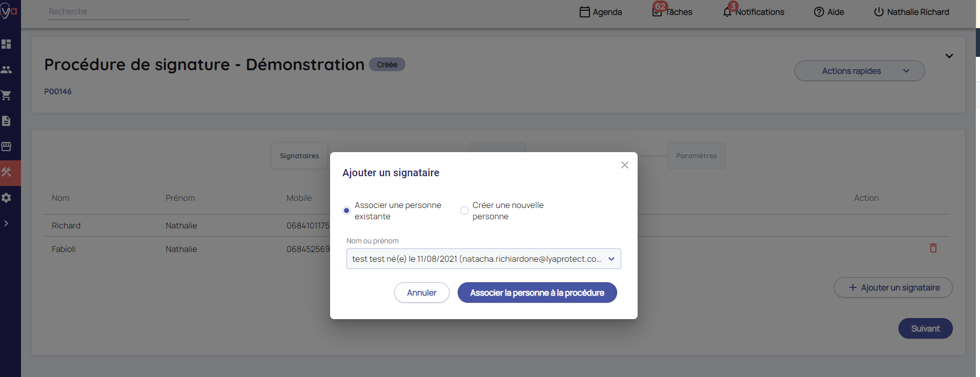
Task: Select the tools wrench sidebar icon
Action: (6, 173)
